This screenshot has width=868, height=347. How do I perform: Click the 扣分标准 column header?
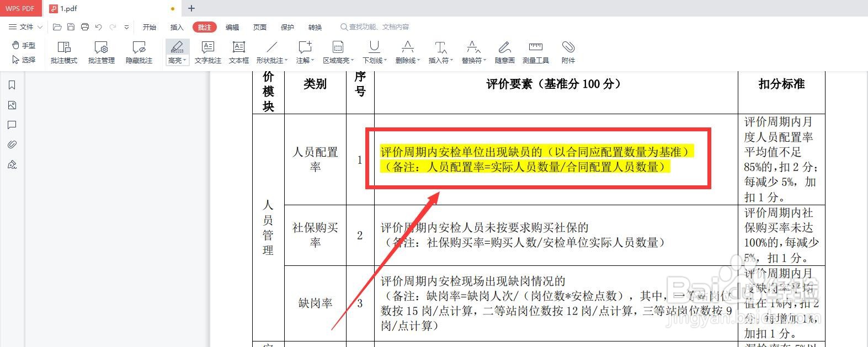coord(781,84)
